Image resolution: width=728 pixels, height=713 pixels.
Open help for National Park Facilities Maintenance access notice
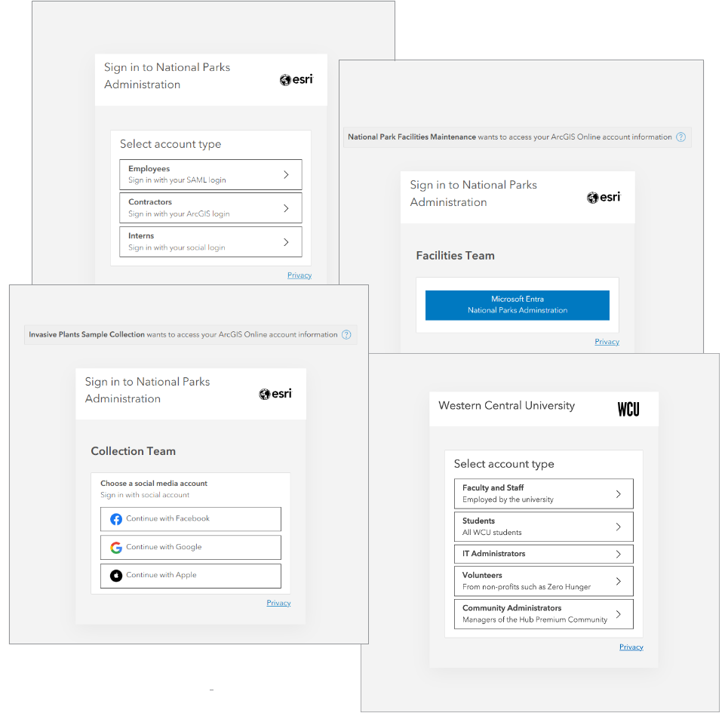[x=680, y=137]
